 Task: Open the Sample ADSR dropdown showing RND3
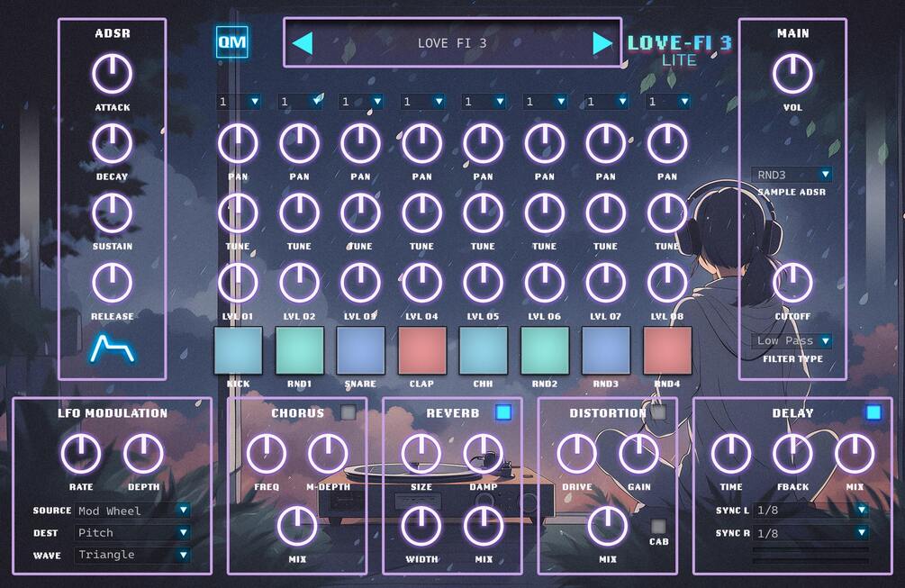point(792,175)
